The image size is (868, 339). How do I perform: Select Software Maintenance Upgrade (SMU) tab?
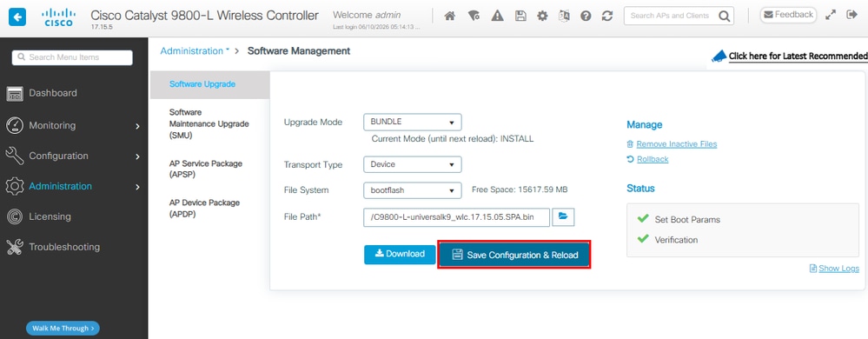click(209, 123)
